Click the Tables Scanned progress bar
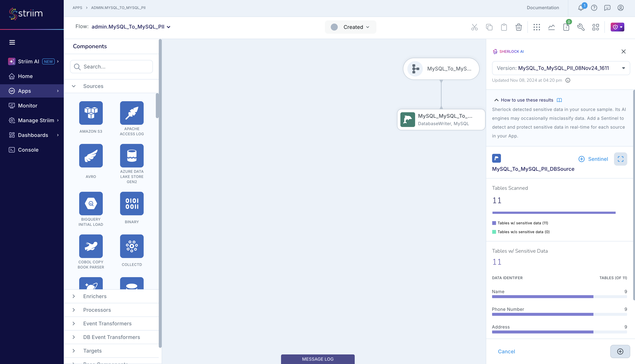The width and height of the screenshot is (635, 364). coord(553,213)
